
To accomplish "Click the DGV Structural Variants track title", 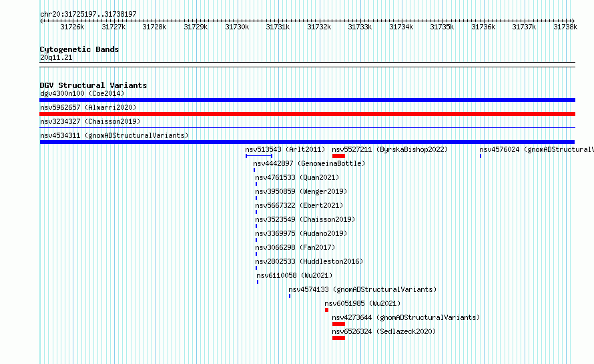I will [x=93, y=85].
